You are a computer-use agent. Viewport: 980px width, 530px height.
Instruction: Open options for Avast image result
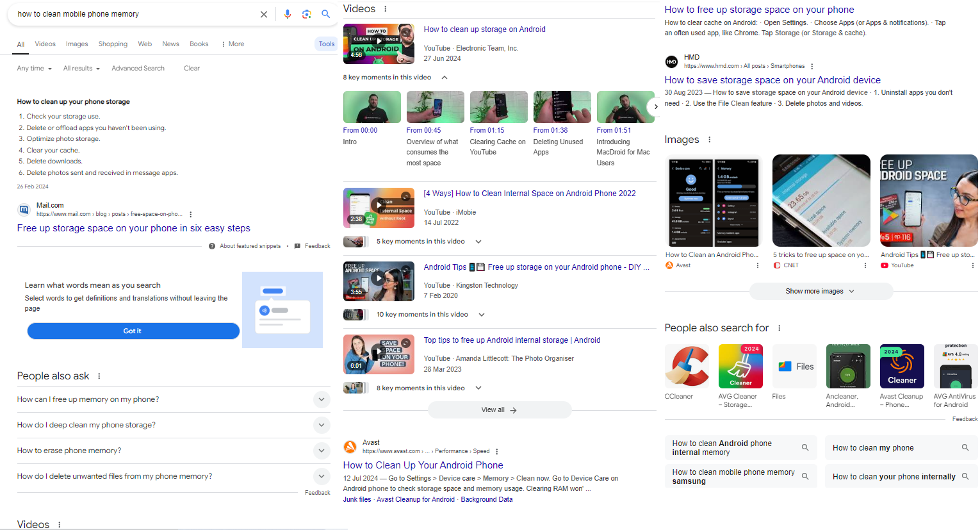click(x=758, y=265)
